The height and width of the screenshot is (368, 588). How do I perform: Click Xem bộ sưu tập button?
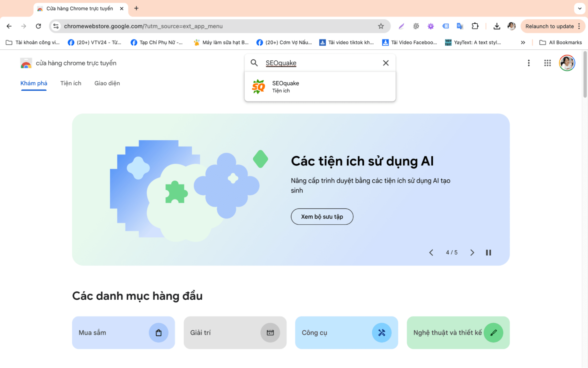pyautogui.click(x=322, y=217)
